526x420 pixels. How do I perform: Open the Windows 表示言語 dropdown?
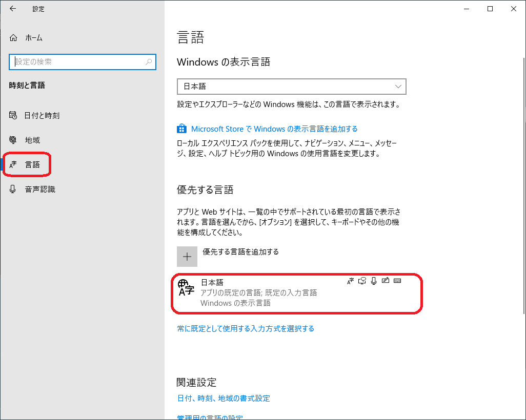(291, 87)
